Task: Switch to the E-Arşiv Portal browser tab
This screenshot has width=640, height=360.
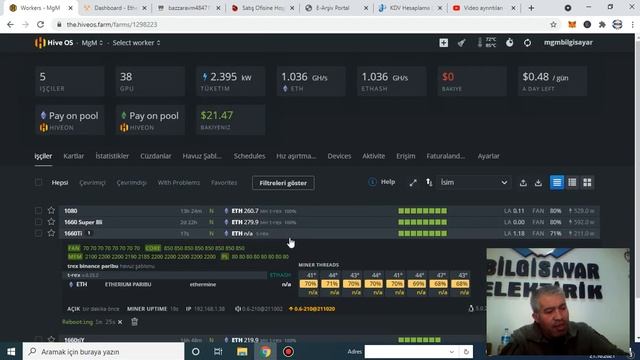Action: (337, 8)
